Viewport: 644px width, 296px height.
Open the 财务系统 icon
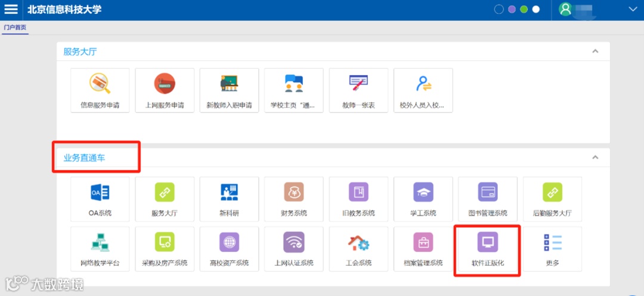[x=293, y=192]
